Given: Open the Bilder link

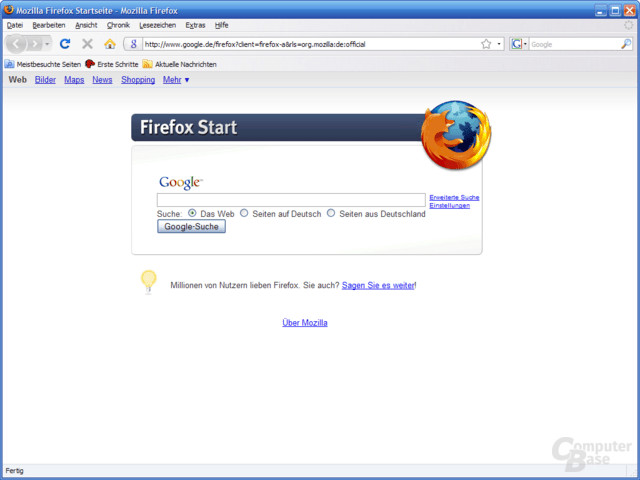Looking at the screenshot, I should coord(45,80).
